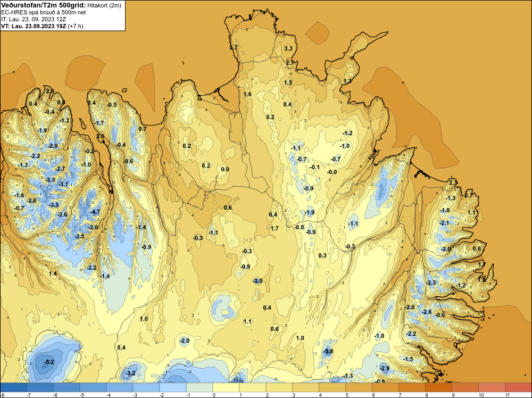Click the "-1.7" temperature value
Screen dimensions: 532x398
[99, 123]
